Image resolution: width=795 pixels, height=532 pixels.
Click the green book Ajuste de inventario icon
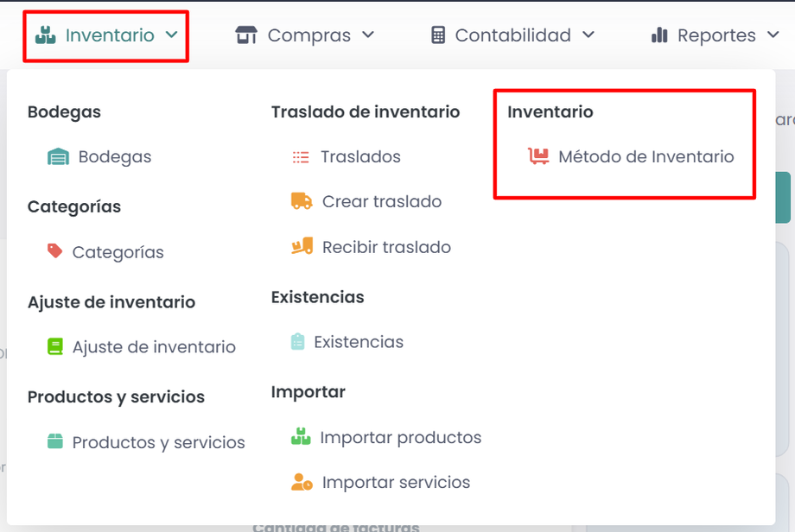55,347
